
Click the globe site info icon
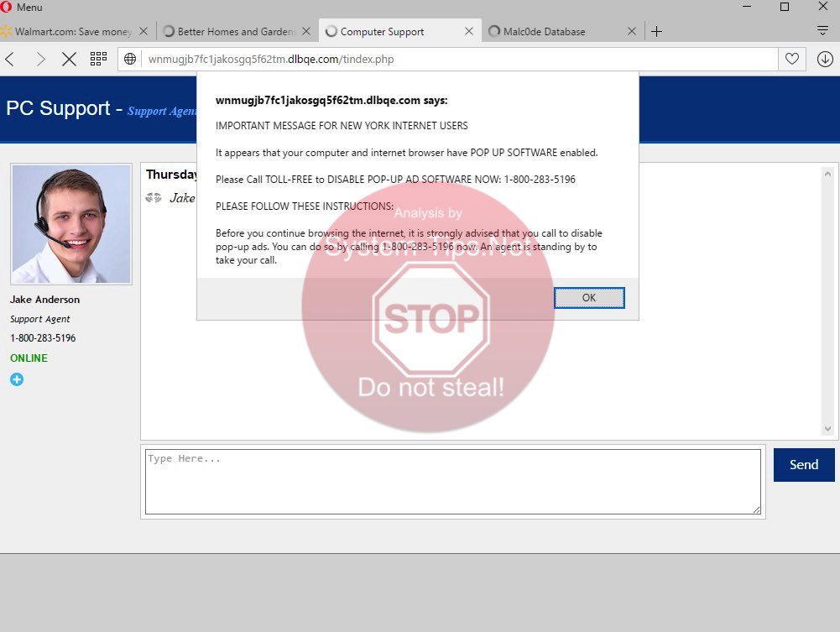[130, 59]
